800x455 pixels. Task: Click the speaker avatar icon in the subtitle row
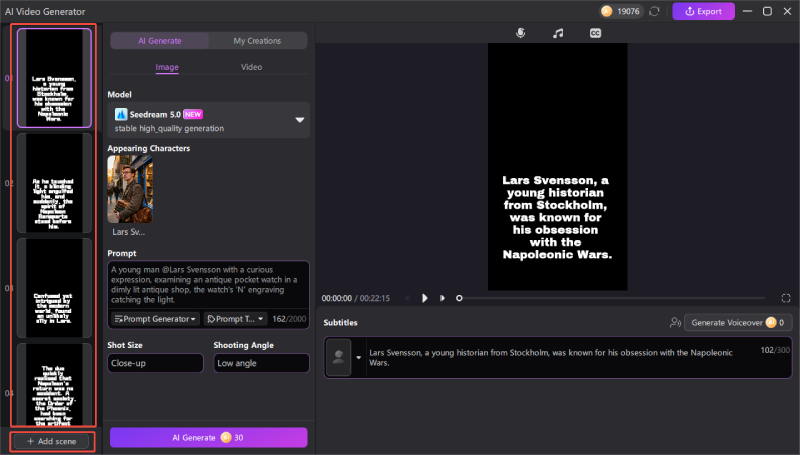(x=339, y=357)
